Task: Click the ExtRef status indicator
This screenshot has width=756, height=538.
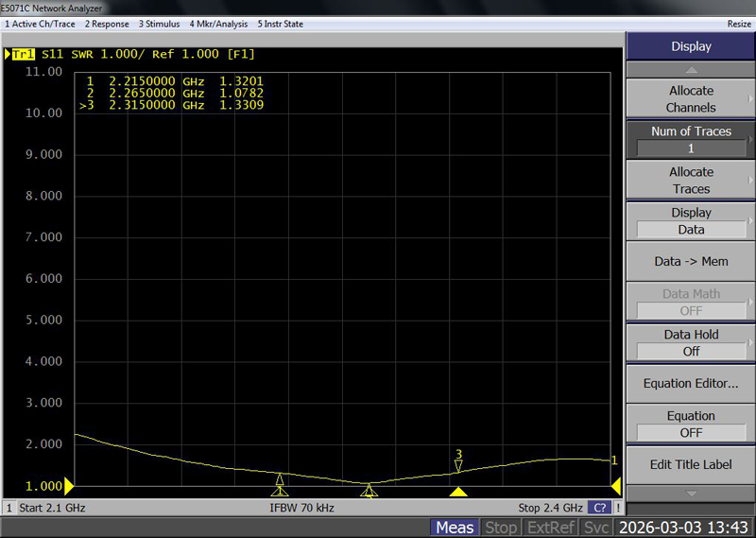Action: click(549, 528)
